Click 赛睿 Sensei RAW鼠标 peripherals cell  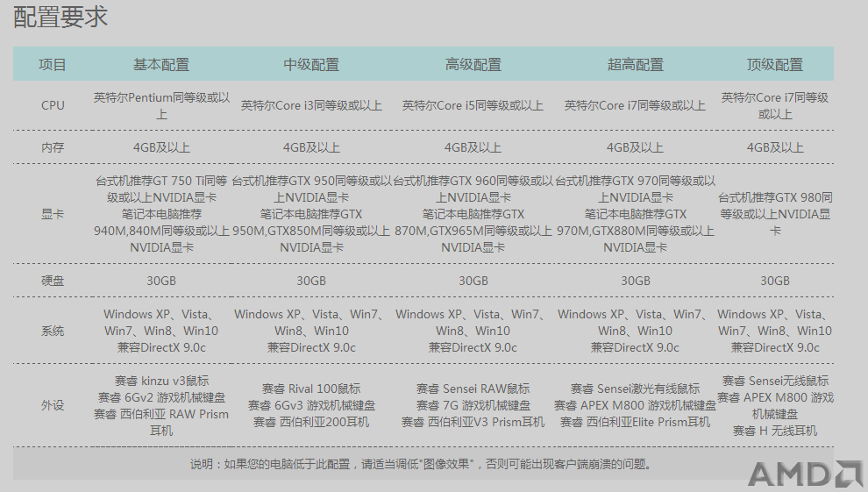coord(473,405)
